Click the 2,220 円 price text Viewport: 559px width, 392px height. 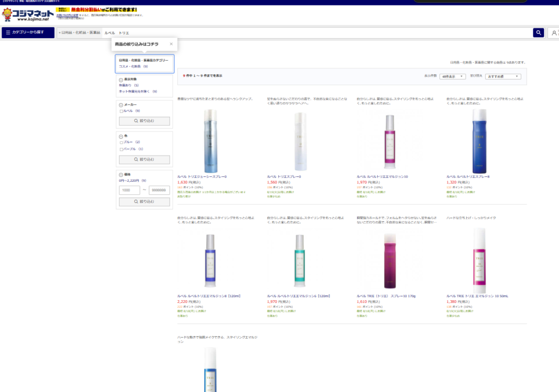(x=189, y=302)
